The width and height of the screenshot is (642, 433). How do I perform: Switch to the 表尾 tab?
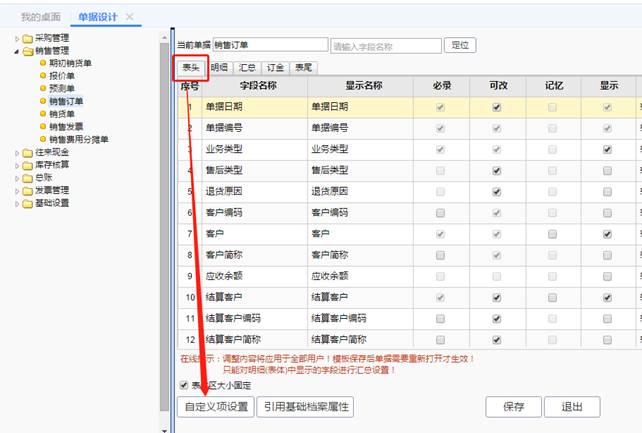[304, 68]
